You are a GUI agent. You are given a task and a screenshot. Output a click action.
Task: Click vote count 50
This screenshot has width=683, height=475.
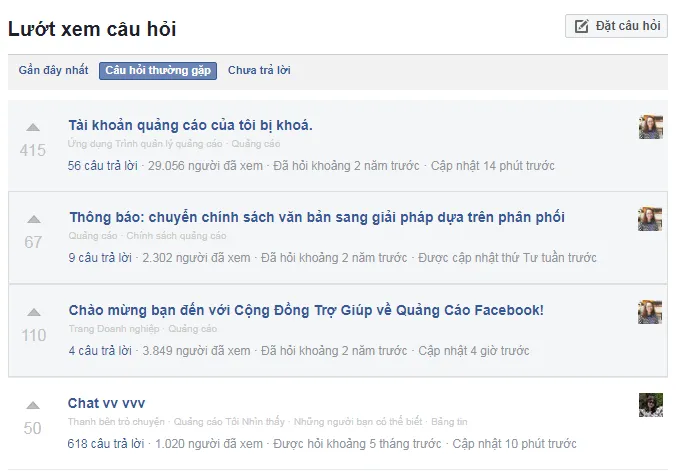click(x=33, y=428)
